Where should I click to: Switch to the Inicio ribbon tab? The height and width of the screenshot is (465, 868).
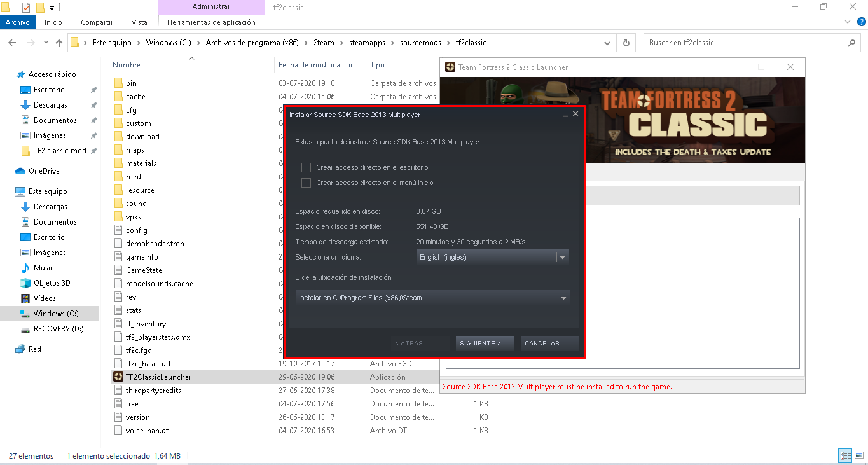[53, 22]
